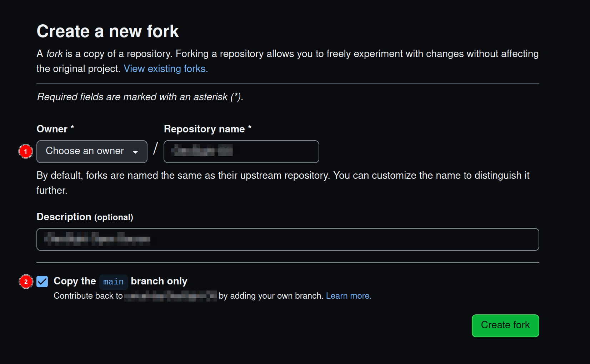Click the 'Create a new fork' heading

pos(107,31)
